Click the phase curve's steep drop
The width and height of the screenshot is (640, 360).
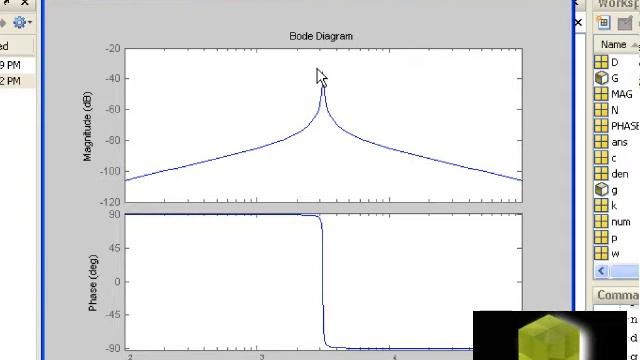[x=323, y=282]
